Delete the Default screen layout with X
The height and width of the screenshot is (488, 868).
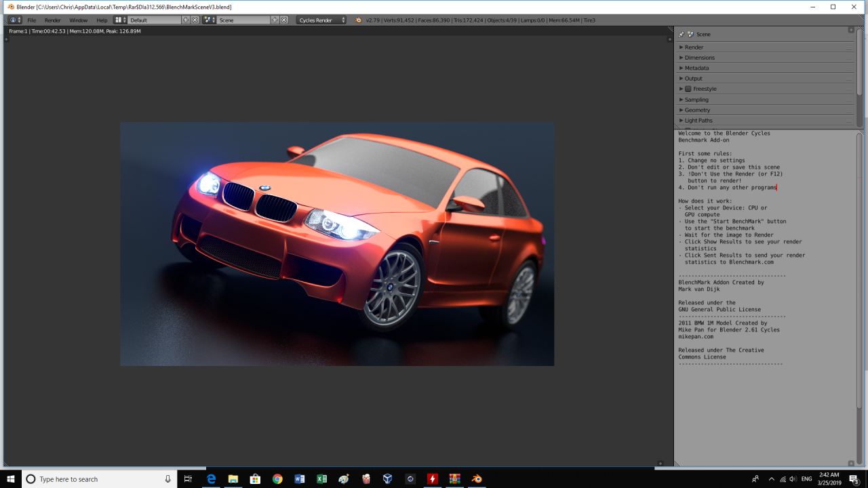point(195,20)
